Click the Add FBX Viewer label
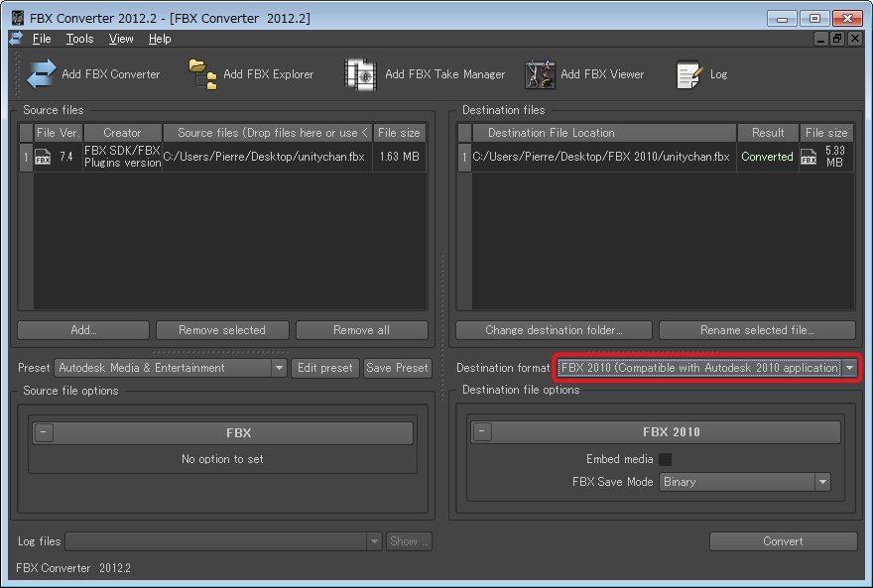This screenshot has height=588, width=873. coord(602,74)
